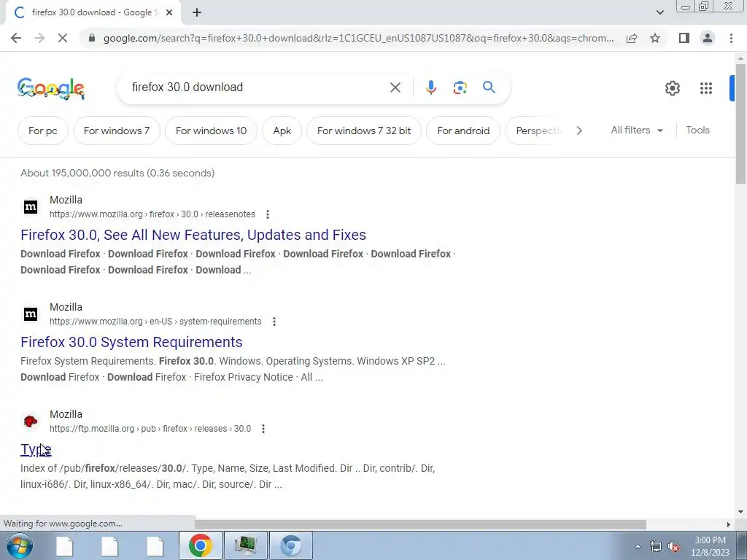Click the ftp.mozilla.org releases URL
Screen dimensions: 747x560
pyautogui.click(x=150, y=429)
